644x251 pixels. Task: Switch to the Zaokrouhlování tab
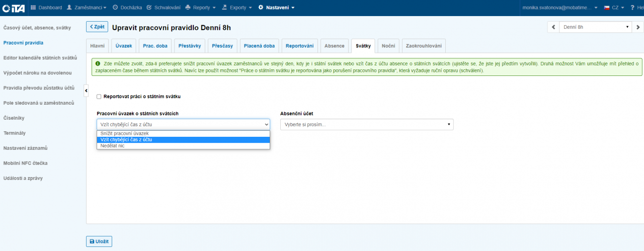pyautogui.click(x=424, y=46)
